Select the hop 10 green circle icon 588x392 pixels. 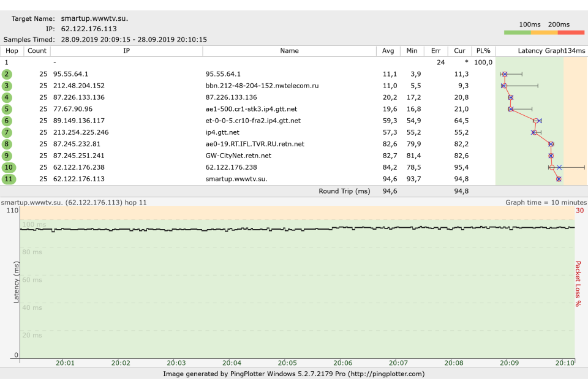[8, 167]
